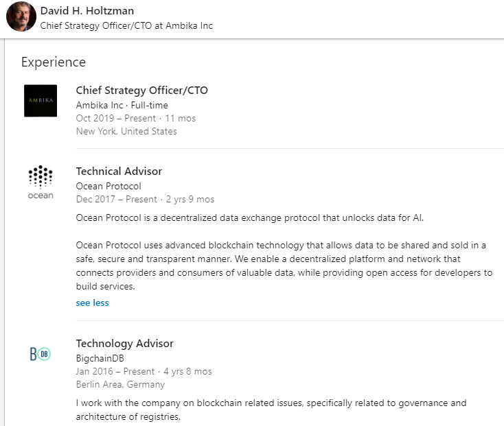This screenshot has width=504, height=426.
Task: Click the Berlin Area, Germany location
Action: [x=121, y=385]
